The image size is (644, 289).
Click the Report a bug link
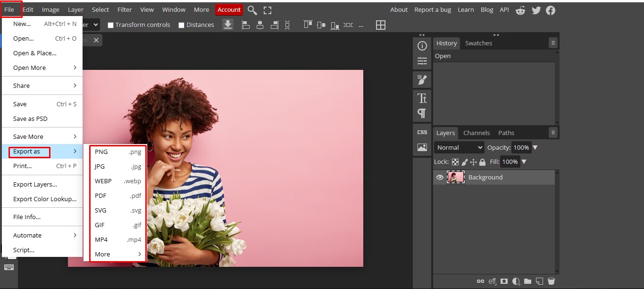point(433,9)
